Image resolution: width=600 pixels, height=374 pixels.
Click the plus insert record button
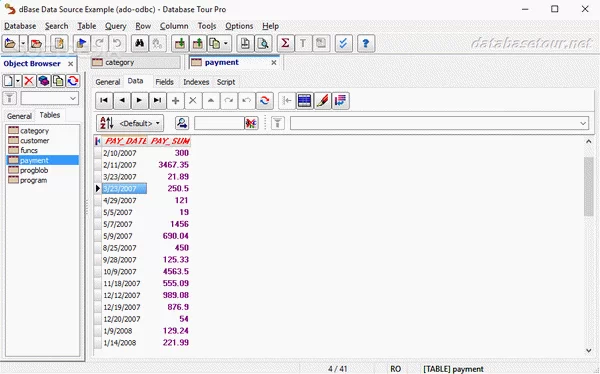pyautogui.click(x=175, y=100)
